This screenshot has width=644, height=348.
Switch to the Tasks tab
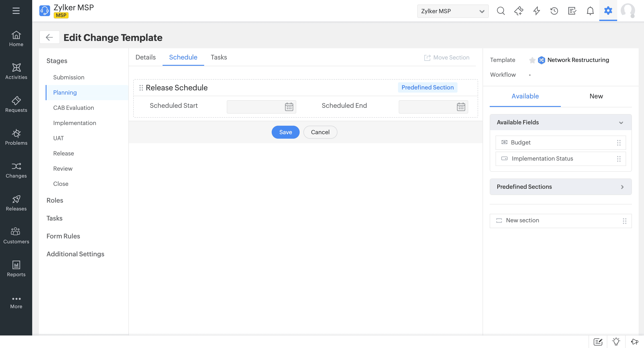coord(218,57)
